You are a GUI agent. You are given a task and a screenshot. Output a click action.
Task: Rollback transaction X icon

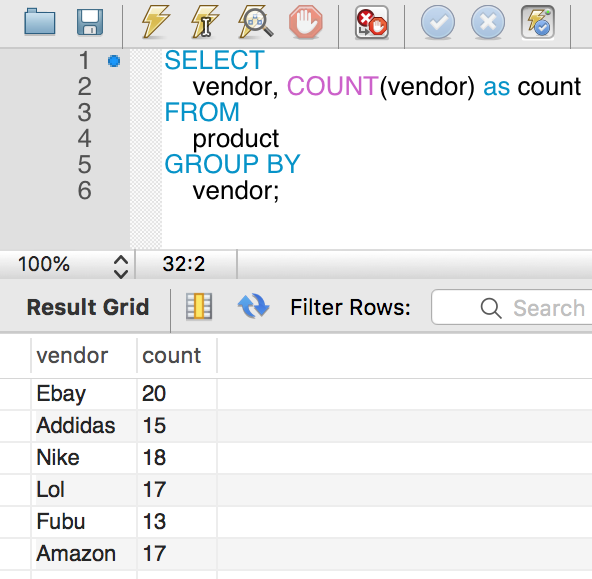488,22
